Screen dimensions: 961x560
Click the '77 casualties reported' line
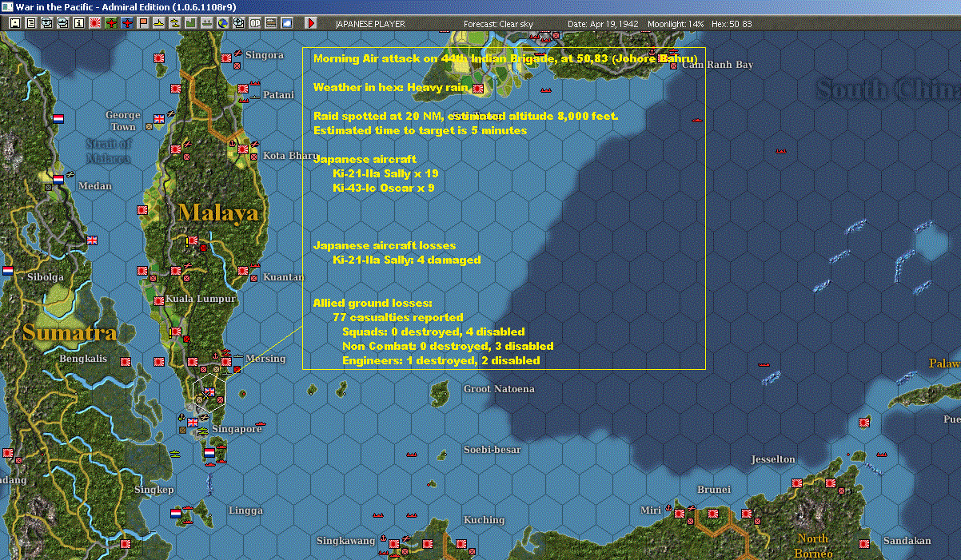coord(397,317)
